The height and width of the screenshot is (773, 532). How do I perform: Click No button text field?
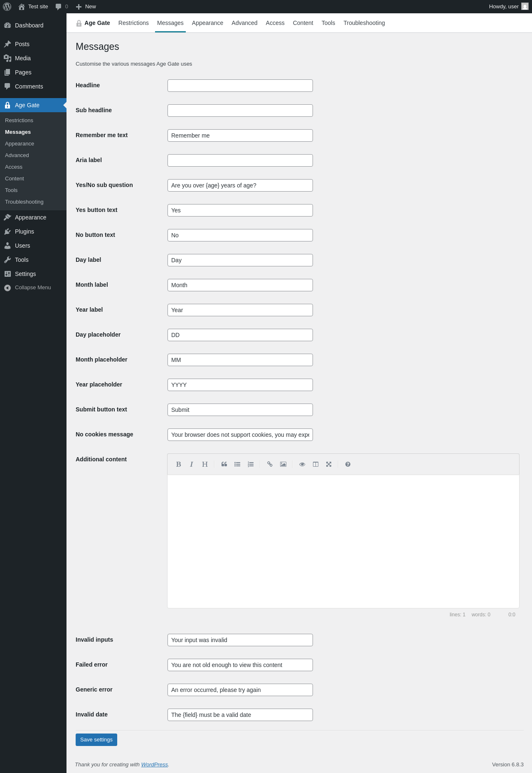pyautogui.click(x=240, y=235)
